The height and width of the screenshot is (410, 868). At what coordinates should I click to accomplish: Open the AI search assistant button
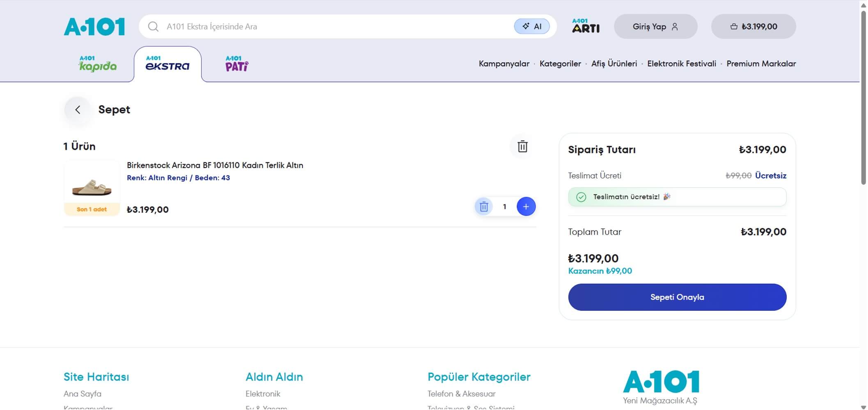[x=532, y=27]
